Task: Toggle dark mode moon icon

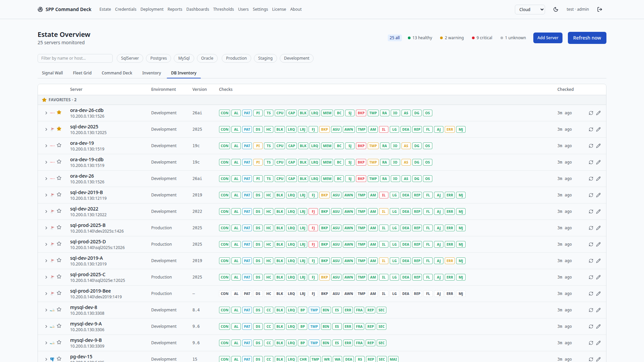Action: (x=556, y=9)
